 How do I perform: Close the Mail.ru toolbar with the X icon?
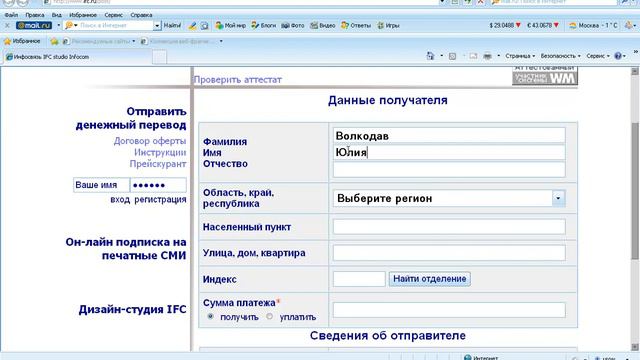(7, 25)
